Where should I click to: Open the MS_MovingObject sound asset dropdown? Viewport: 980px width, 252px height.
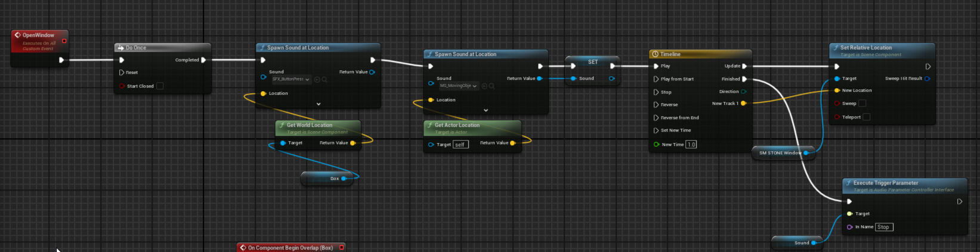459,86
